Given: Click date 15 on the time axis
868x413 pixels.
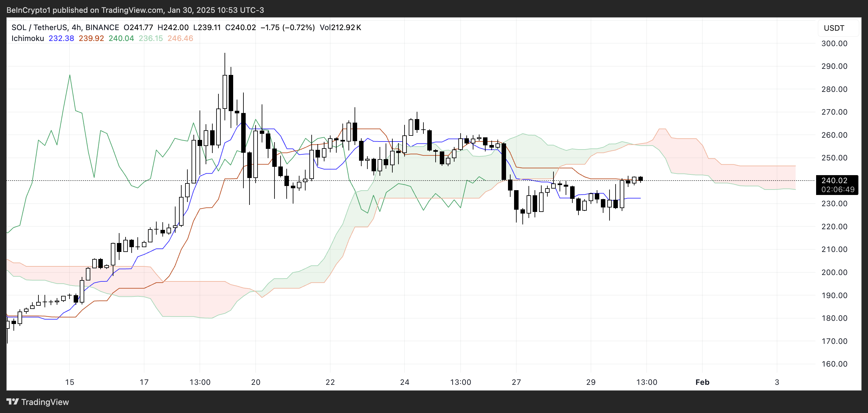Looking at the screenshot, I should pyautogui.click(x=70, y=382).
